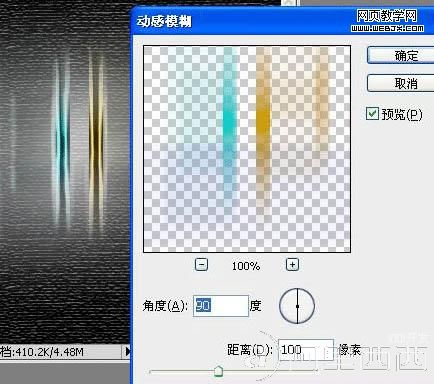This screenshot has height=384, width=434.
Task: Zoom out the blur preview with minus button
Action: click(201, 265)
